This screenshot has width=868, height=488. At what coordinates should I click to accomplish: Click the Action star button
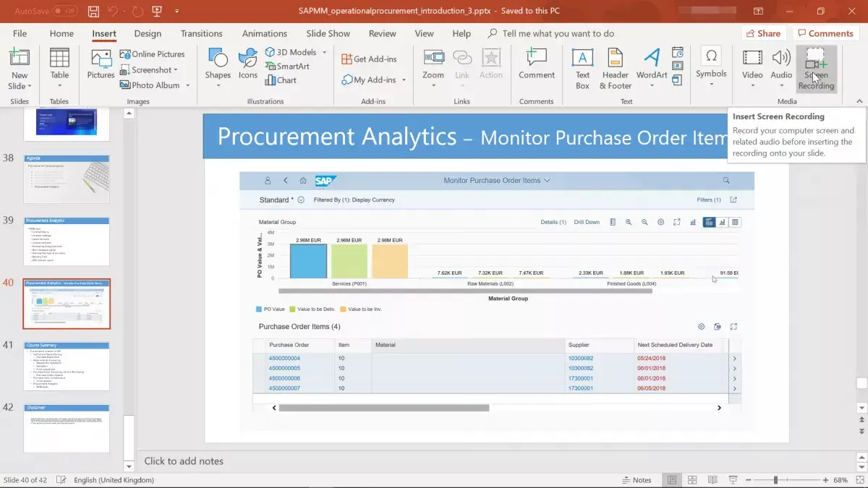491,65
